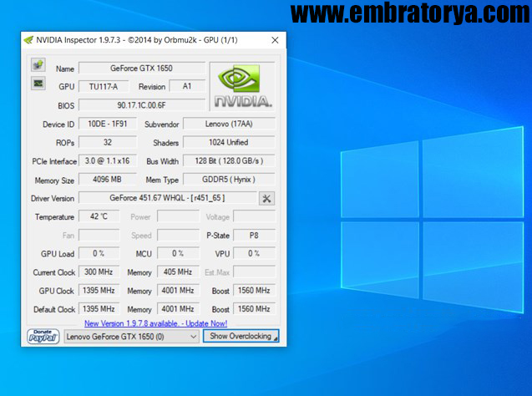The height and width of the screenshot is (396, 532).
Task: Click the Memory 4001 MHz field in Default Clock row
Action: click(178, 309)
